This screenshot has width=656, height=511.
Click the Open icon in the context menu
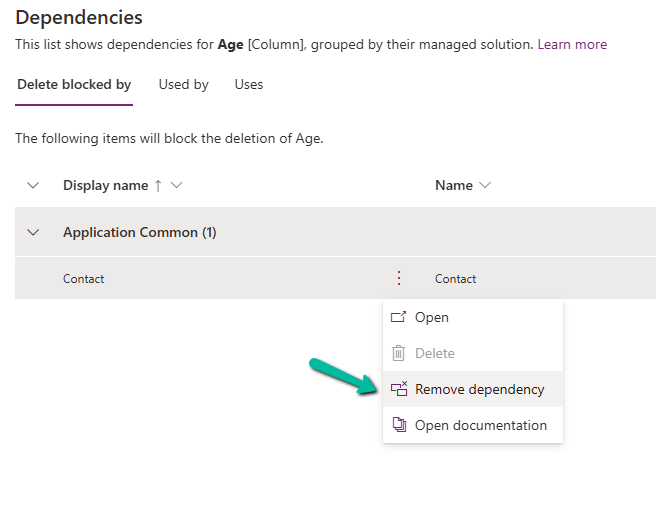coord(398,317)
